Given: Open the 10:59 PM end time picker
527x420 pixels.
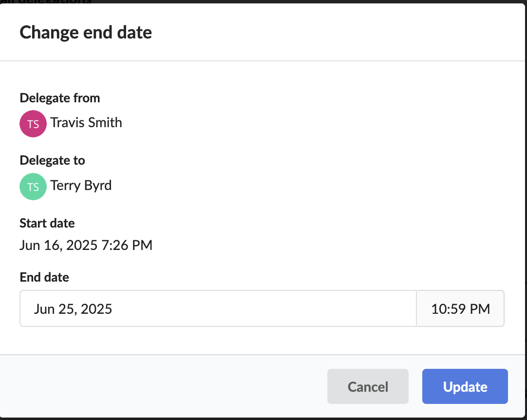Looking at the screenshot, I should pyautogui.click(x=460, y=309).
